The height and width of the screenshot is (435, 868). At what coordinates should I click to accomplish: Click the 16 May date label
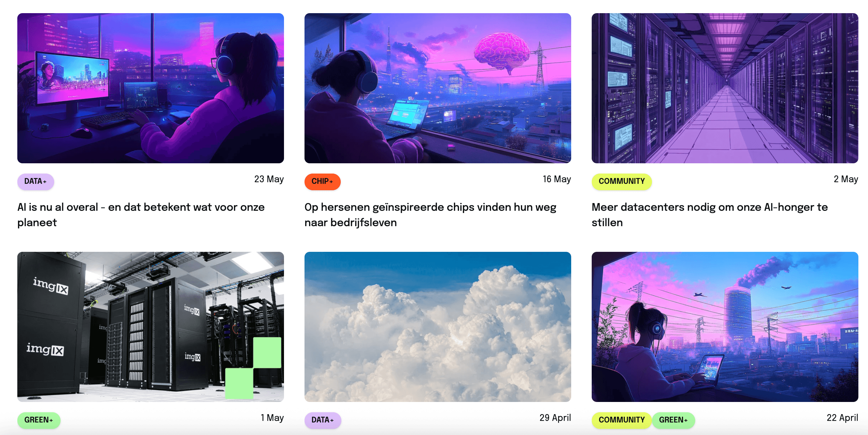(557, 179)
